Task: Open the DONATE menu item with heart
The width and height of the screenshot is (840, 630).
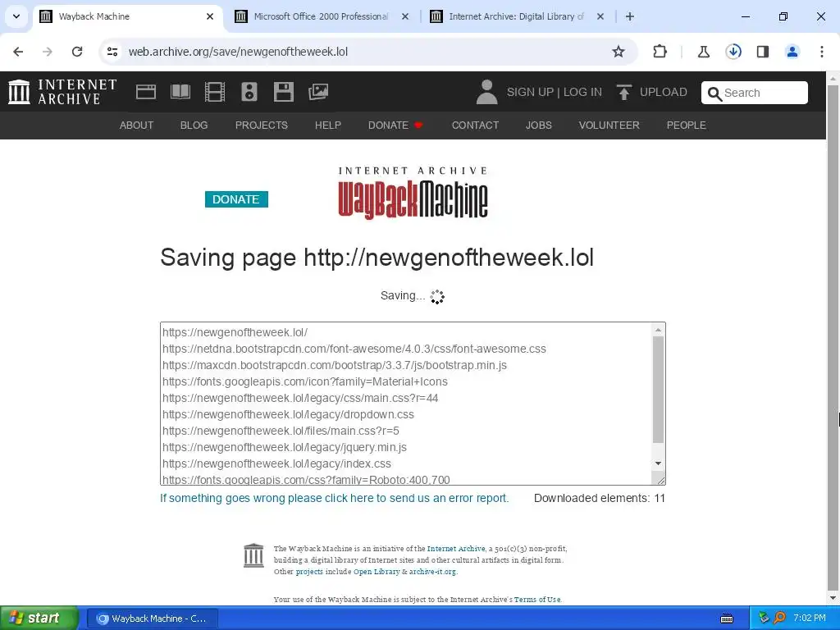Action: (396, 126)
